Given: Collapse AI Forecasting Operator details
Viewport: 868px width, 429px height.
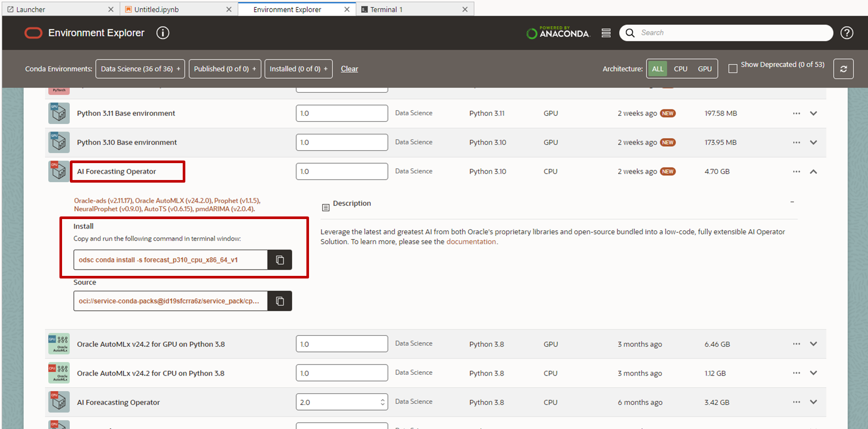Looking at the screenshot, I should 814,171.
